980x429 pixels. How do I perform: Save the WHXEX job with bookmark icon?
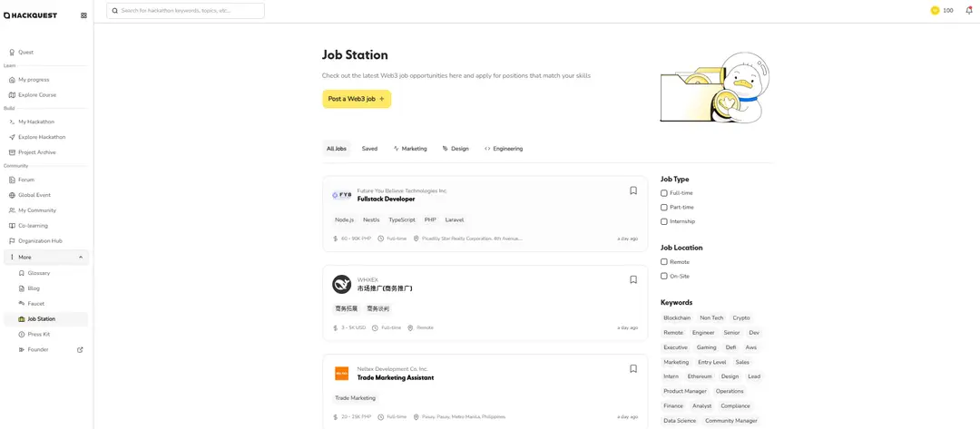click(x=633, y=279)
